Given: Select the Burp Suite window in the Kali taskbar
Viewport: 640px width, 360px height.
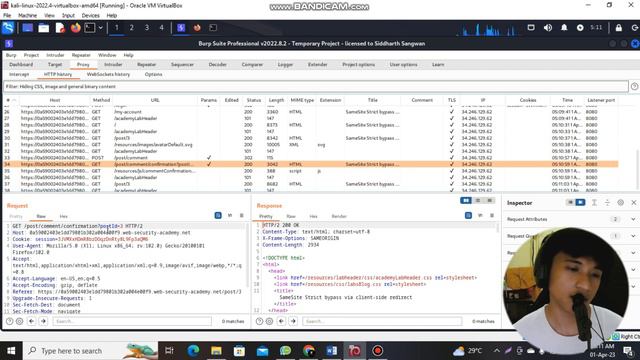Looking at the screenshot, I should (x=181, y=28).
